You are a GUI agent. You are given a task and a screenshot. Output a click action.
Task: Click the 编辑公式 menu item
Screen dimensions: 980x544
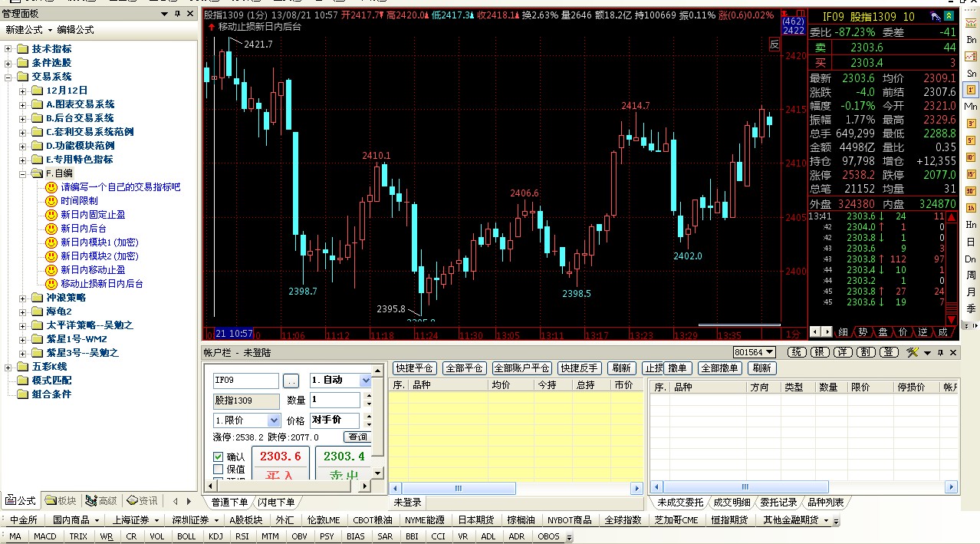tap(75, 30)
